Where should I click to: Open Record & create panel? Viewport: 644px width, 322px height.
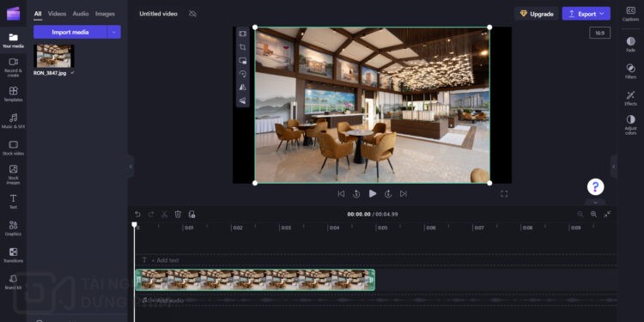coord(13,67)
